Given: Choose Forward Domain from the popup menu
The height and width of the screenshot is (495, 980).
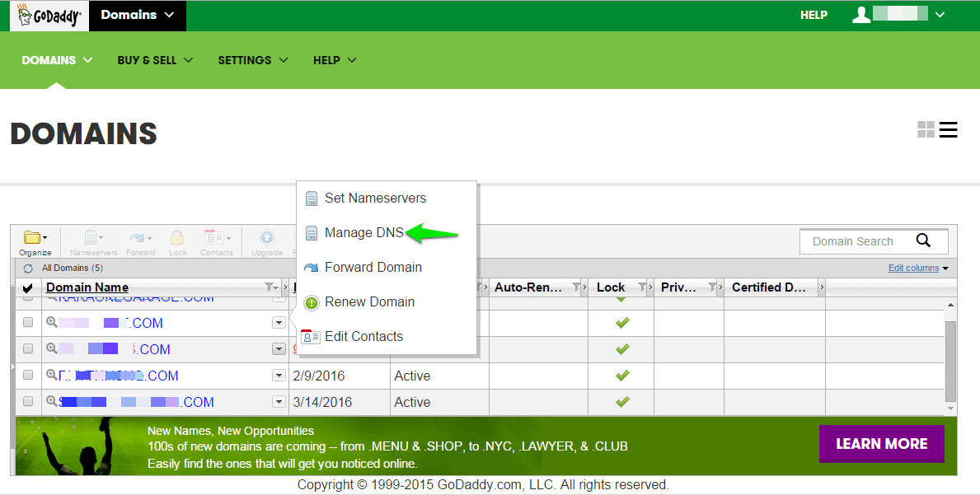Looking at the screenshot, I should click(x=387, y=267).
